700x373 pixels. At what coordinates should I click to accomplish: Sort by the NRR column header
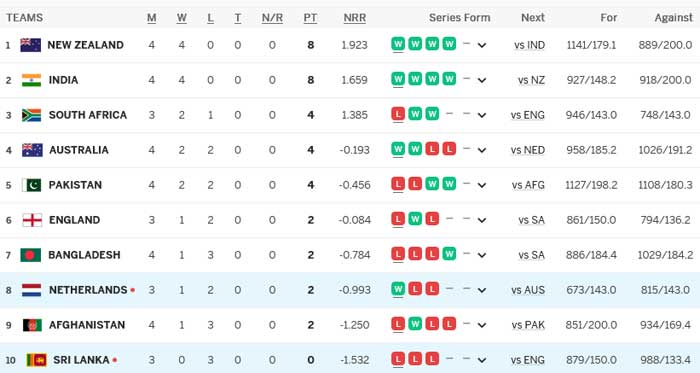(355, 18)
